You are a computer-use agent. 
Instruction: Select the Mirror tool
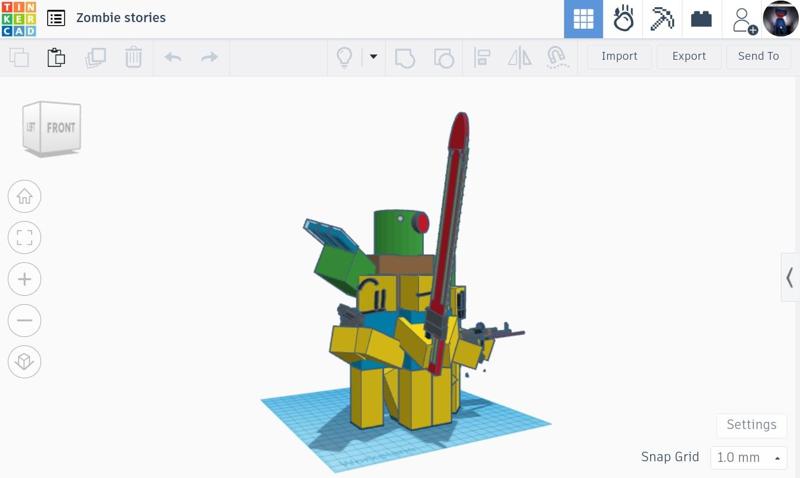(519, 57)
